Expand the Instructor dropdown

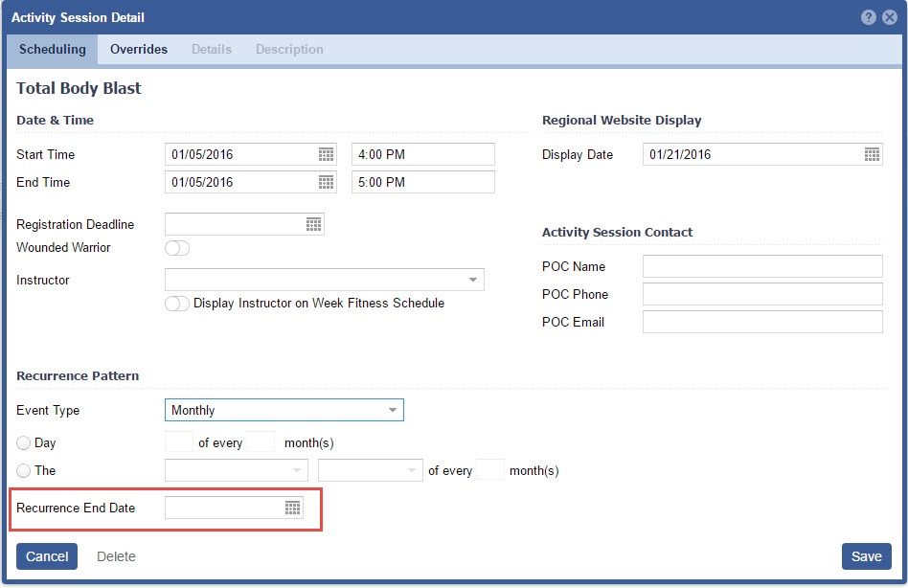(472, 280)
